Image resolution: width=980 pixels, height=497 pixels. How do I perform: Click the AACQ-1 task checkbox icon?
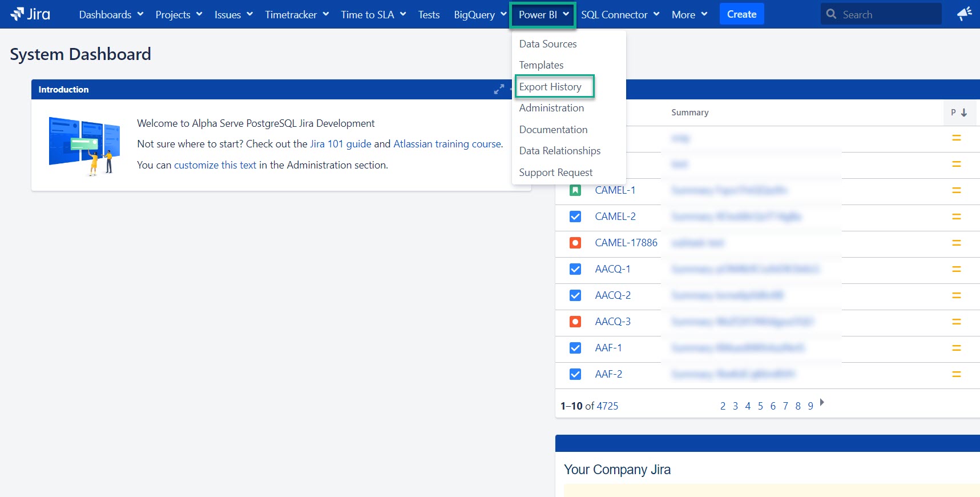click(575, 269)
